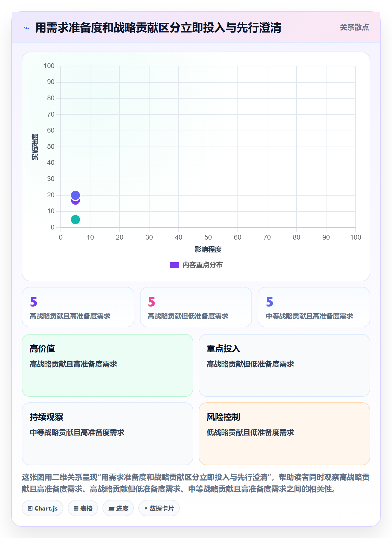Click the stat card 高战略贡献但低准备度需求
392x538 pixels.
point(196,307)
